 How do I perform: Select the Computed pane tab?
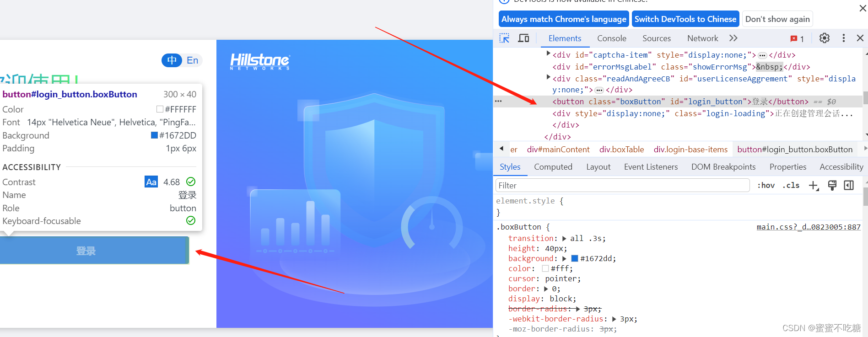coord(553,167)
